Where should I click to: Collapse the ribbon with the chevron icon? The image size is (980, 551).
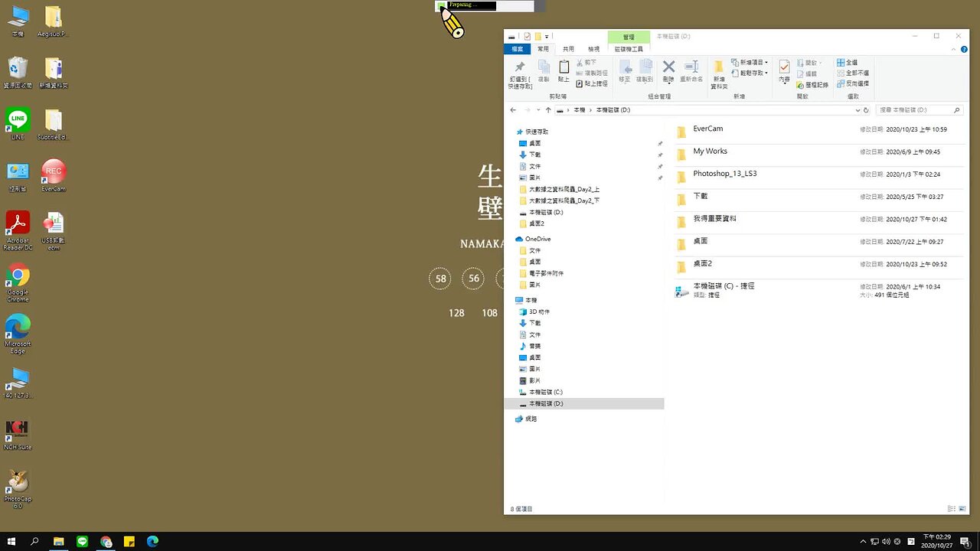pyautogui.click(x=954, y=49)
